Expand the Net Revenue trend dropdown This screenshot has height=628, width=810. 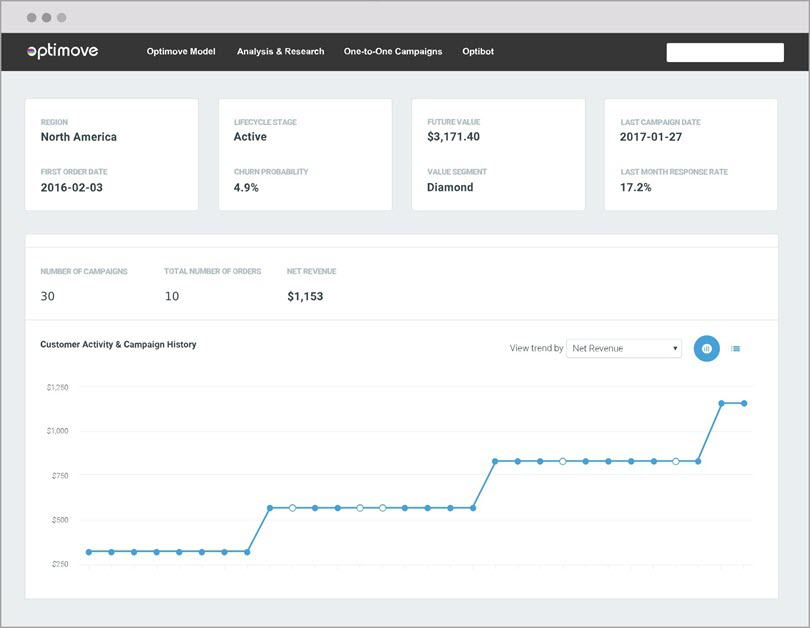[624, 349]
